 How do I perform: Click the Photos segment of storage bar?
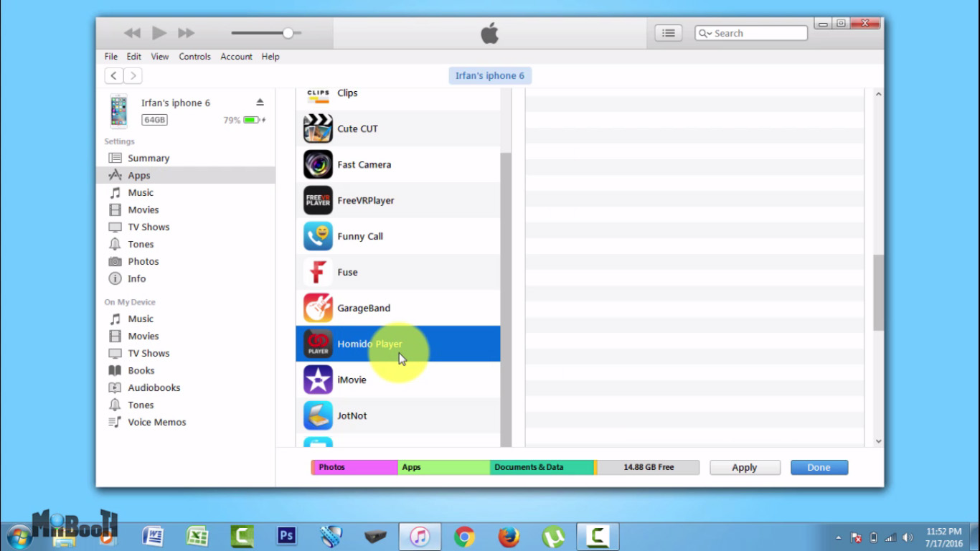(x=354, y=467)
